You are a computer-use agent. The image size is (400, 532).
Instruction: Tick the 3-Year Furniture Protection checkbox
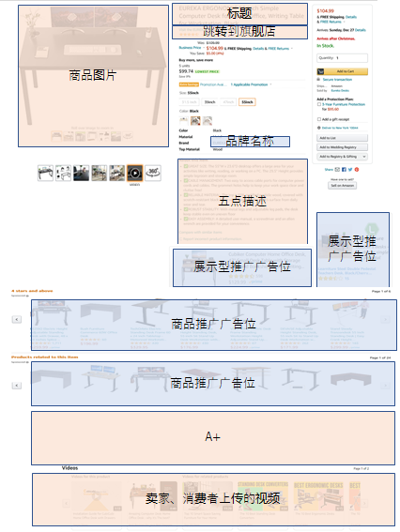point(319,104)
